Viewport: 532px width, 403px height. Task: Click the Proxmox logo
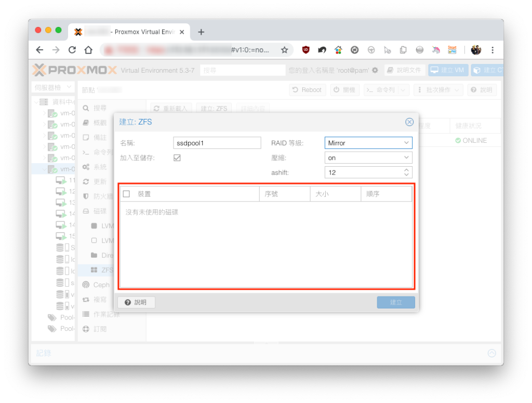pyautogui.click(x=75, y=70)
